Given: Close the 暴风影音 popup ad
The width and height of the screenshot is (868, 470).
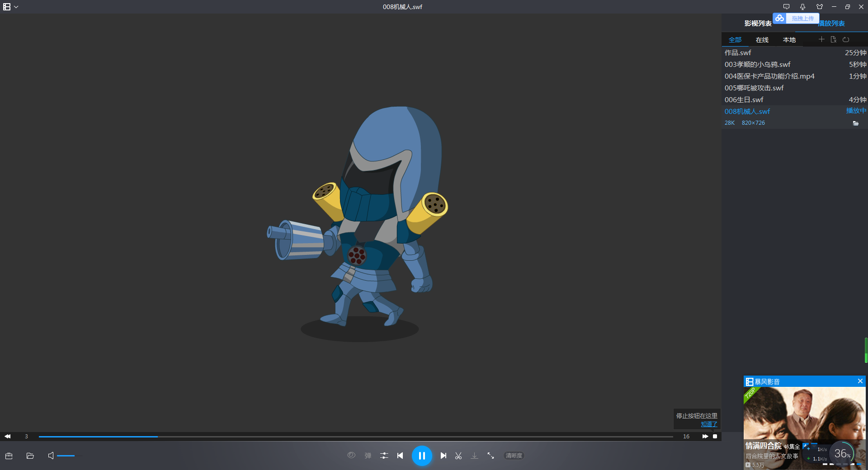Looking at the screenshot, I should 860,381.
